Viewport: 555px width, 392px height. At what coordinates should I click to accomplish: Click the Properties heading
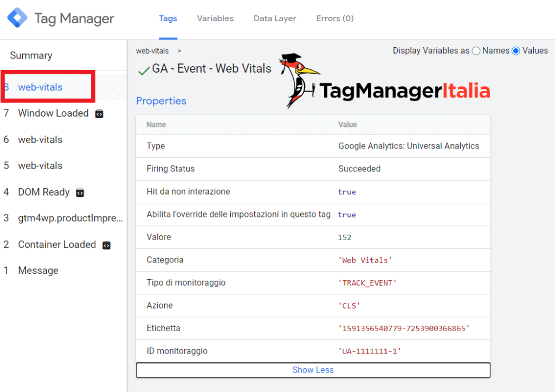[x=161, y=101]
